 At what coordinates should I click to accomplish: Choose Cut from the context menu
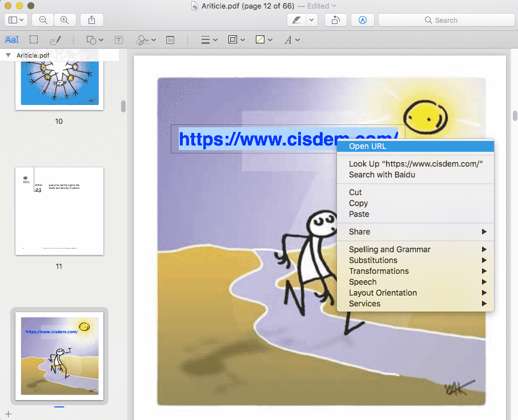(x=415, y=192)
